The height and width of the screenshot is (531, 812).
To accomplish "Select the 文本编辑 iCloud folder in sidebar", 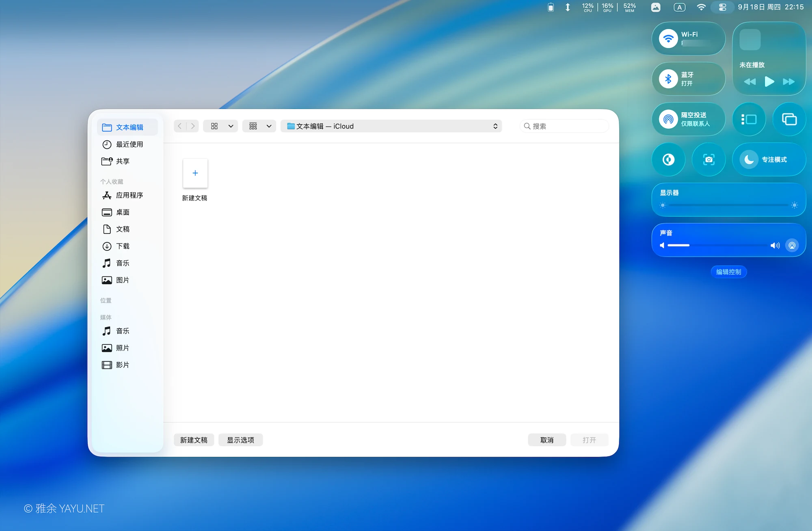I will click(127, 127).
